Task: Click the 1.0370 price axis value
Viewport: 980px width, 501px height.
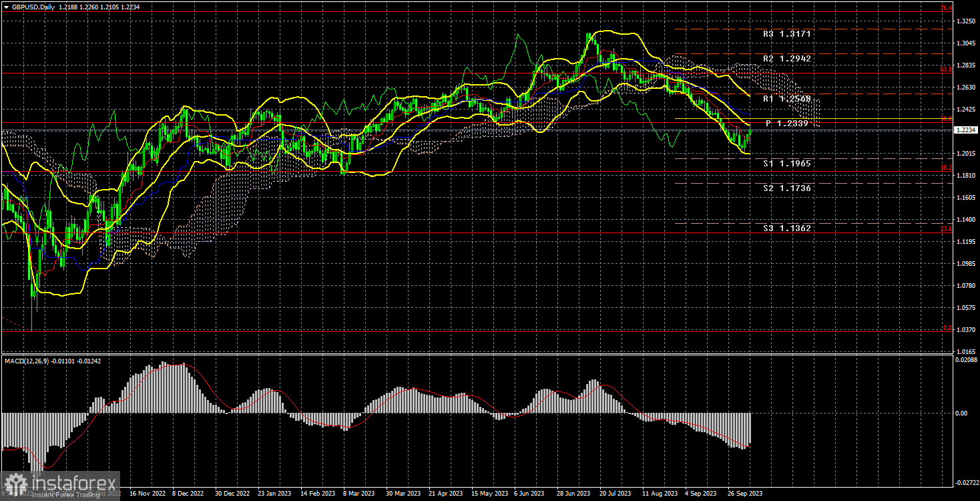Action: (x=965, y=329)
